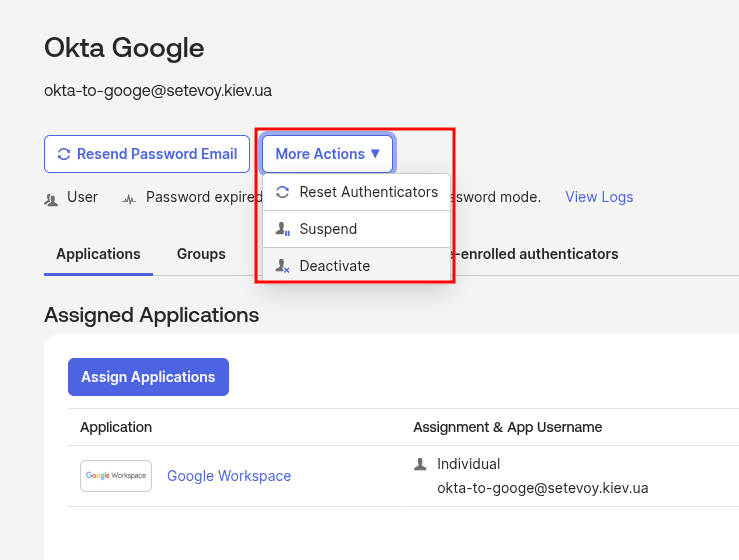Click the User role icon
This screenshot has height=560, width=739.
click(x=52, y=198)
